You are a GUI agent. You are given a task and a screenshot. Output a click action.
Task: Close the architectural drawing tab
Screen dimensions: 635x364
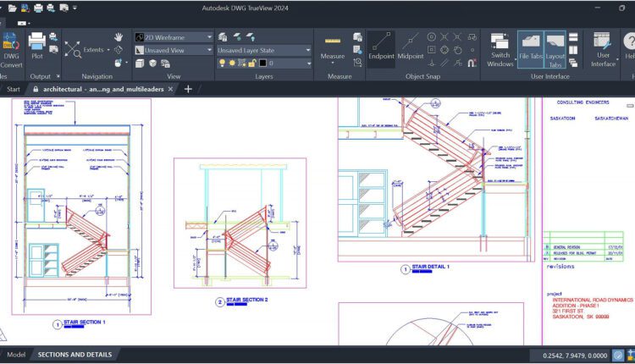click(170, 89)
